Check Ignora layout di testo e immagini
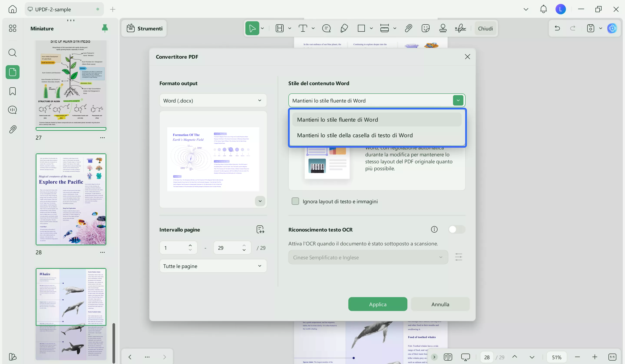 click(x=295, y=201)
